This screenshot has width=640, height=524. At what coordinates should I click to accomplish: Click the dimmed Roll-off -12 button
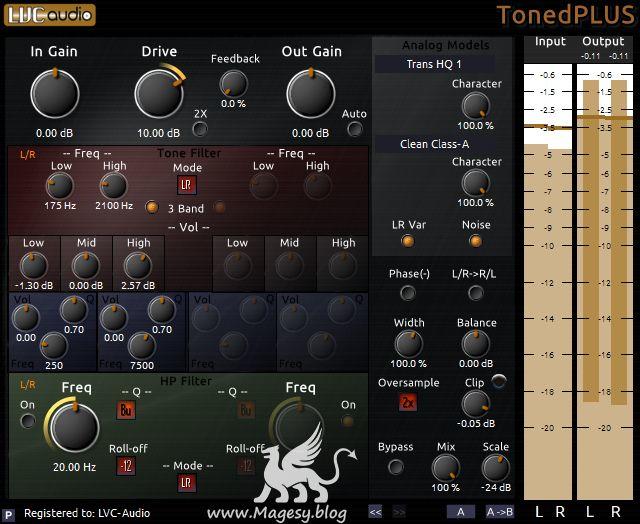(246, 466)
